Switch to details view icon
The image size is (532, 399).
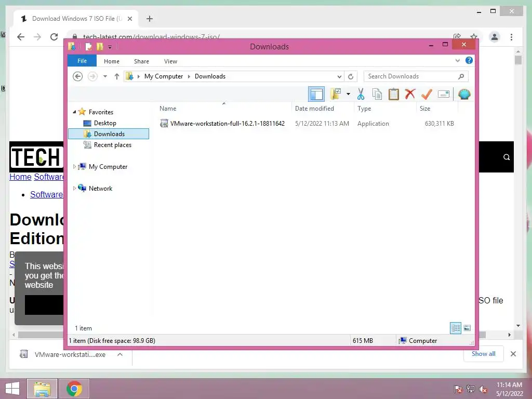coord(455,328)
